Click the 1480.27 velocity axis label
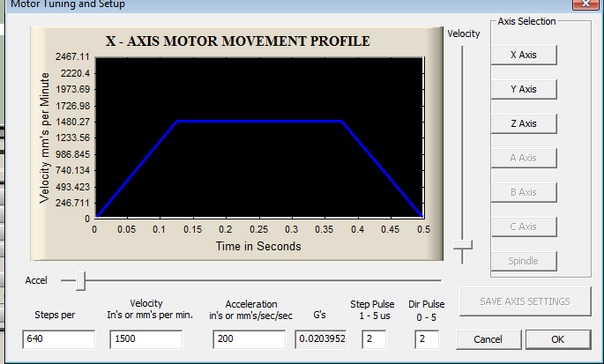This screenshot has height=364, width=604. [73, 122]
